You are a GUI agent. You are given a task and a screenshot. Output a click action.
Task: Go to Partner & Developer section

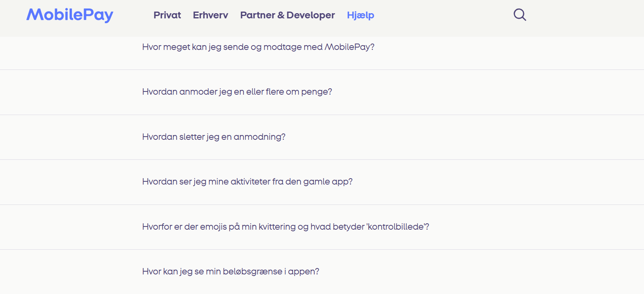(x=287, y=15)
